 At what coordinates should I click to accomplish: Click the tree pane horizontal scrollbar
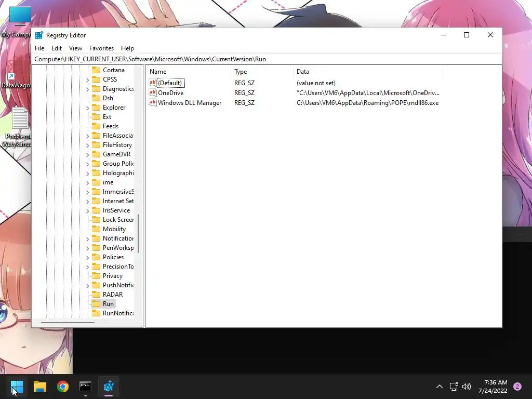68,322
